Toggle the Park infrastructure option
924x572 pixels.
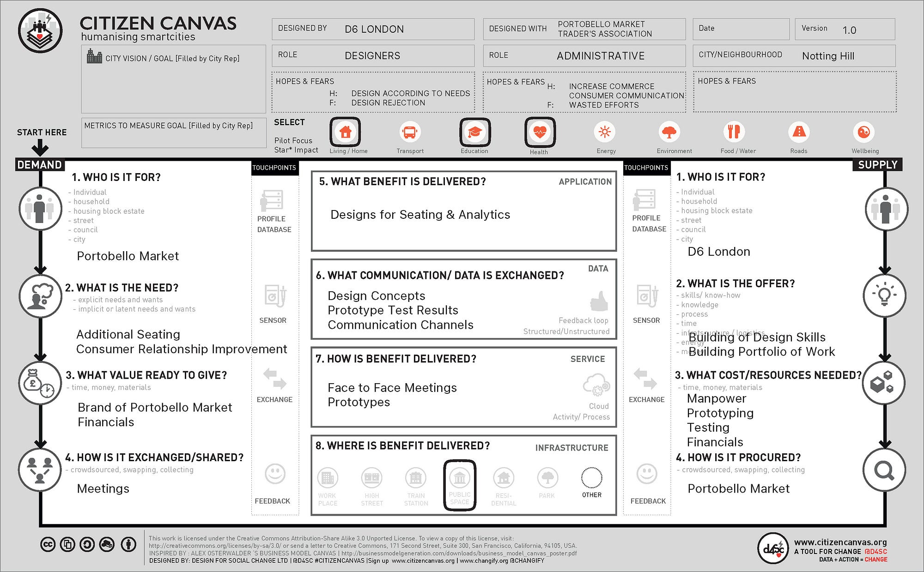[x=547, y=478]
